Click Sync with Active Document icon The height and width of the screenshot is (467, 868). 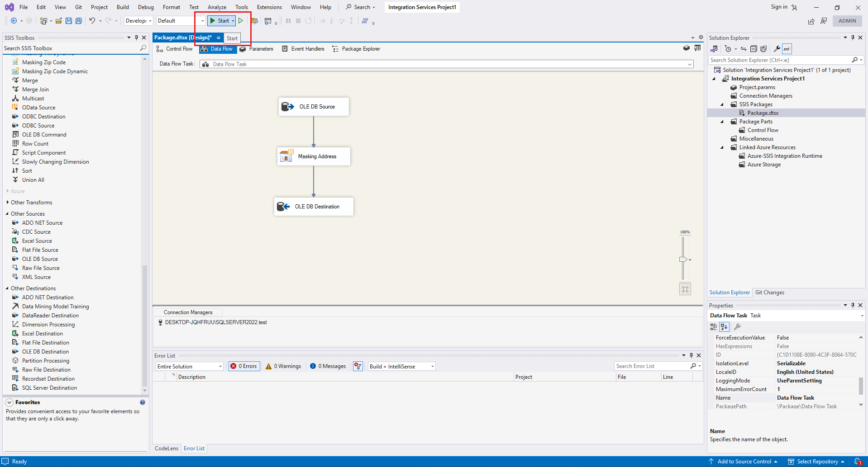[743, 49]
